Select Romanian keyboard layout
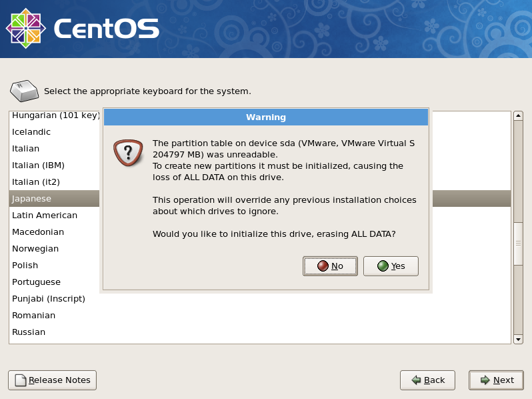Viewport: 532px width, 399px height. [260, 315]
